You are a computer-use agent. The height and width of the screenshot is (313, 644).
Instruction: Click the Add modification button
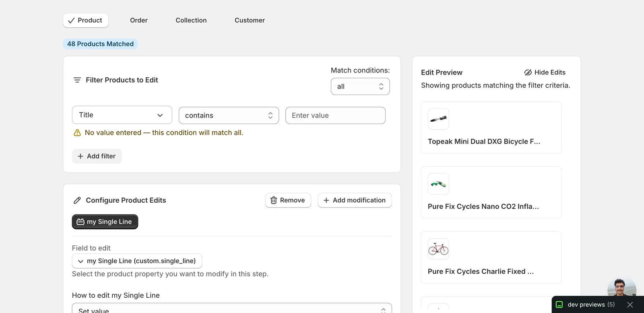[355, 200]
